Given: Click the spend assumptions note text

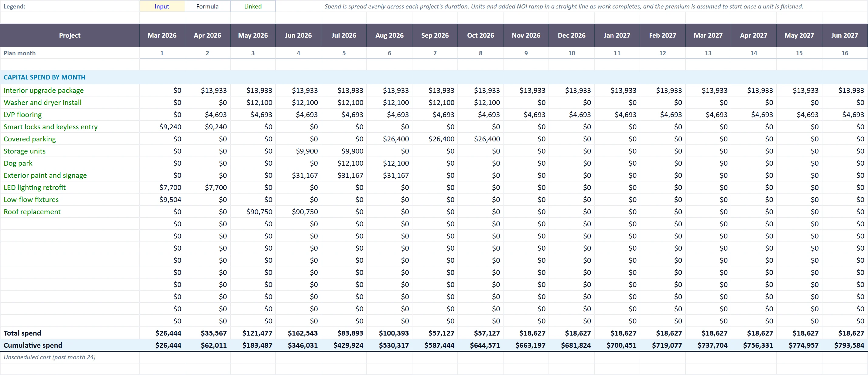Looking at the screenshot, I should click(x=564, y=6).
